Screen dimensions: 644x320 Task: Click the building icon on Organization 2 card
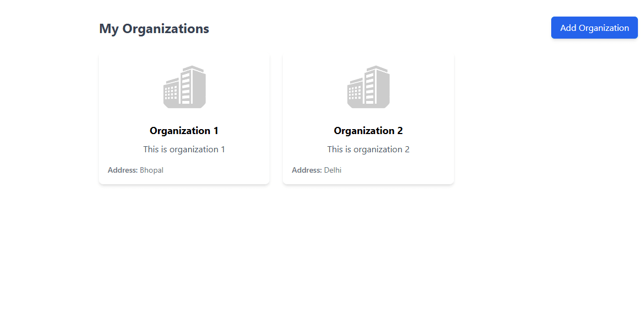tap(368, 87)
